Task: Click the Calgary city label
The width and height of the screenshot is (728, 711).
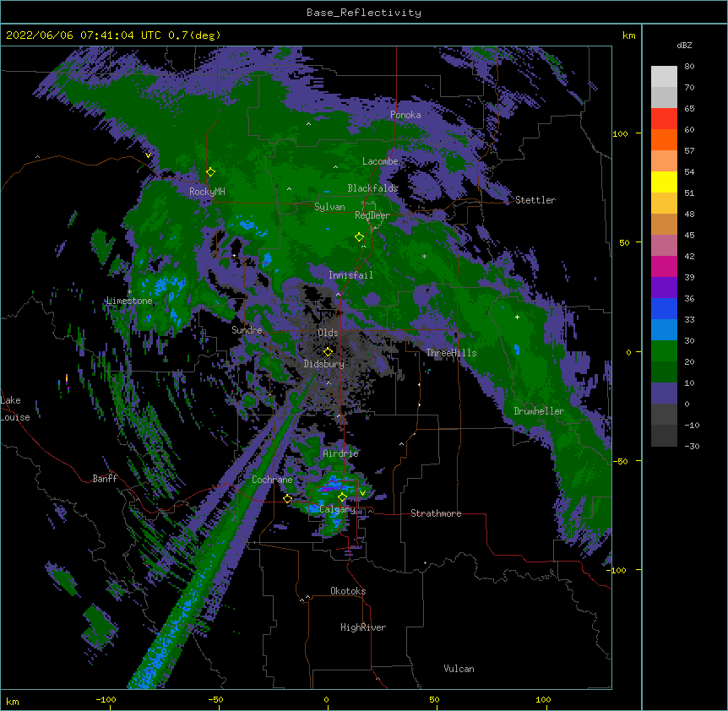Action: tap(337, 509)
